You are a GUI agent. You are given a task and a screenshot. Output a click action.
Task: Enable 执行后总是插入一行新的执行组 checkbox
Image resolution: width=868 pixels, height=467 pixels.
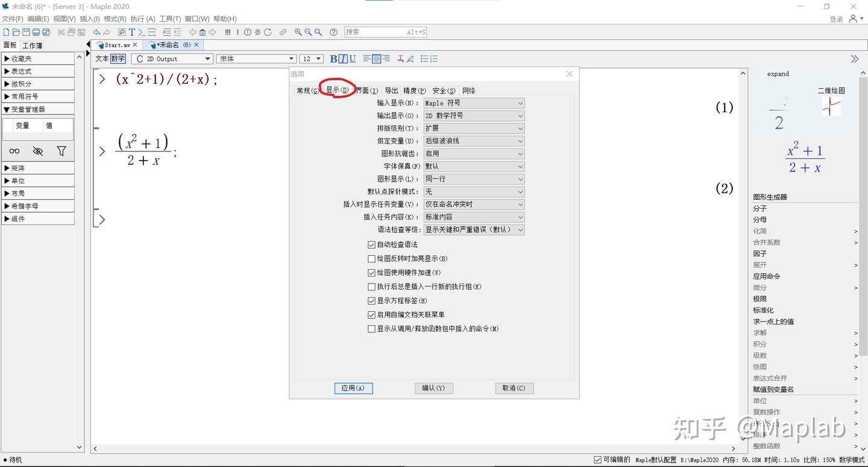[x=372, y=287]
